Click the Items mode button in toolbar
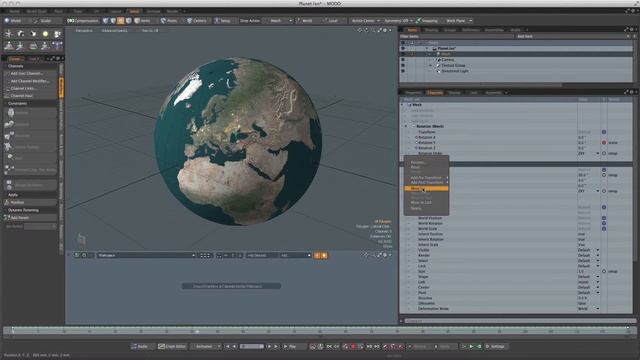Screen dimensions: 640x360 143,20
